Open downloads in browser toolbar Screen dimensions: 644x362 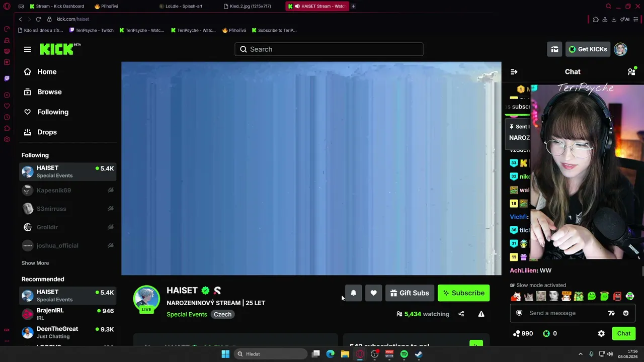click(614, 19)
